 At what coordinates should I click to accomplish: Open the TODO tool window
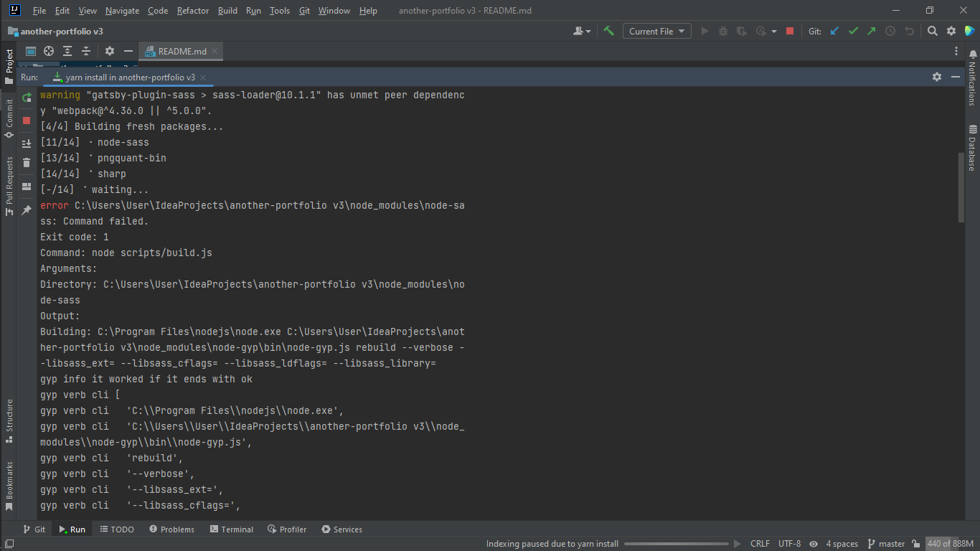(x=117, y=529)
